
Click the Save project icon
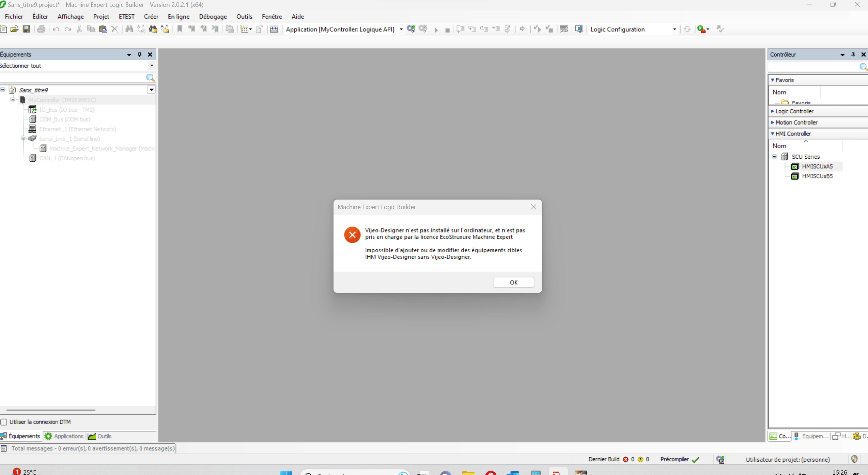(x=26, y=29)
